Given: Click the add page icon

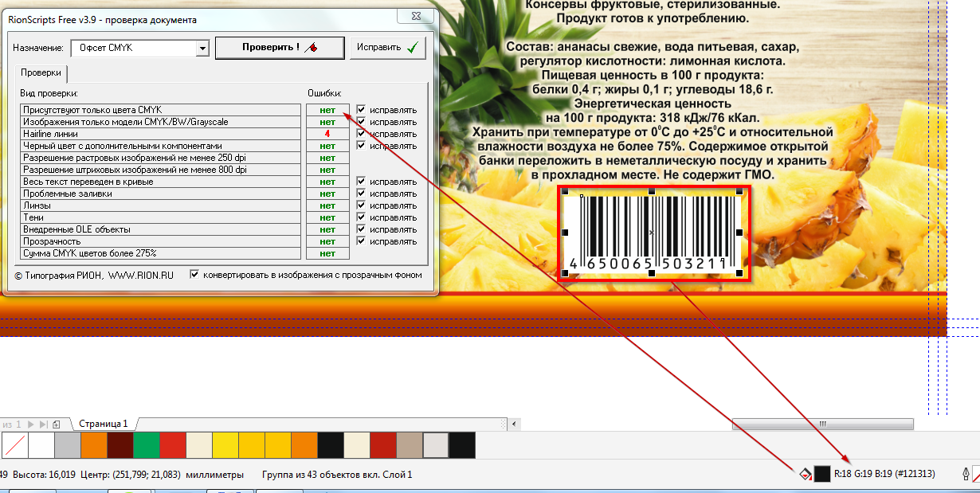Looking at the screenshot, I should click(56, 424).
